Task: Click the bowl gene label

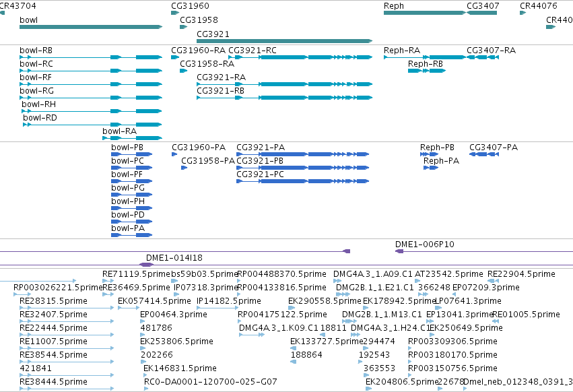Action: 28,20
